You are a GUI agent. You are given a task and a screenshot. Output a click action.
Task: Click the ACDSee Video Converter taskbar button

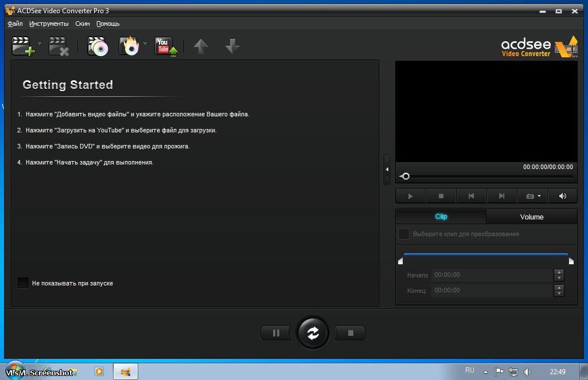[x=125, y=372]
